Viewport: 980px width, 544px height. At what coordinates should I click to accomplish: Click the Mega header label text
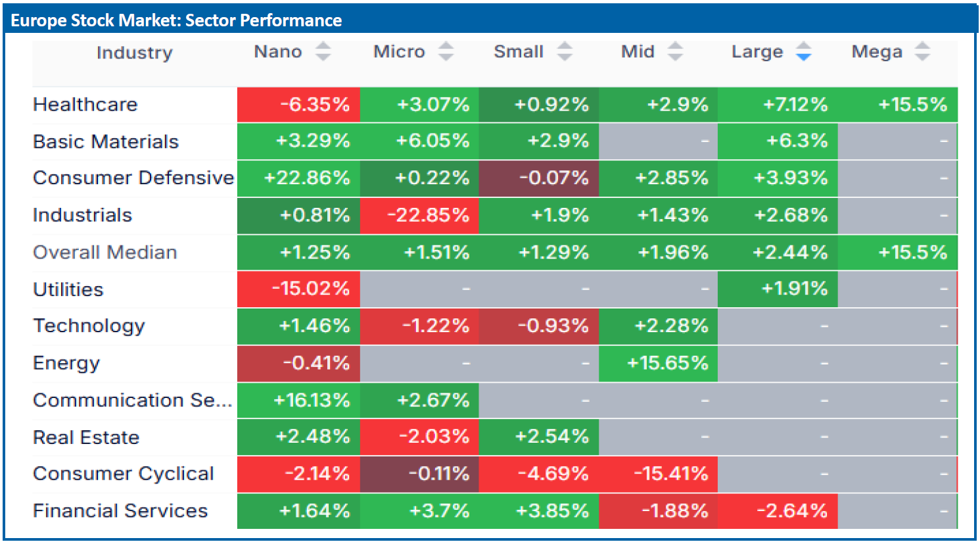click(x=877, y=51)
